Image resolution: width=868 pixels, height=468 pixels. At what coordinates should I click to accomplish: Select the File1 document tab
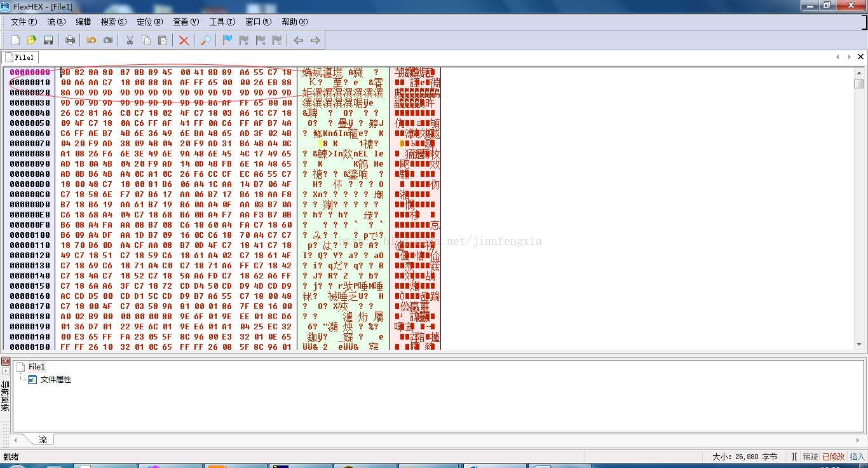[22, 57]
